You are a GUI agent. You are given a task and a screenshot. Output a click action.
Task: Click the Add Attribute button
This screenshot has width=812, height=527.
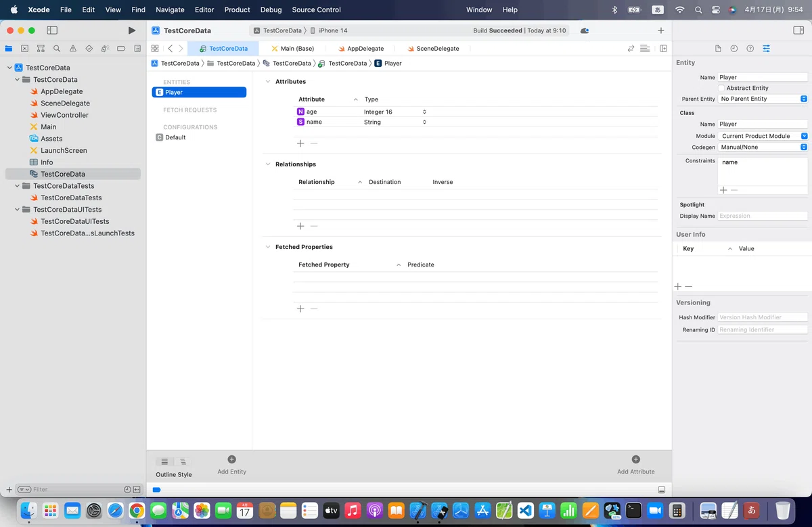click(636, 465)
